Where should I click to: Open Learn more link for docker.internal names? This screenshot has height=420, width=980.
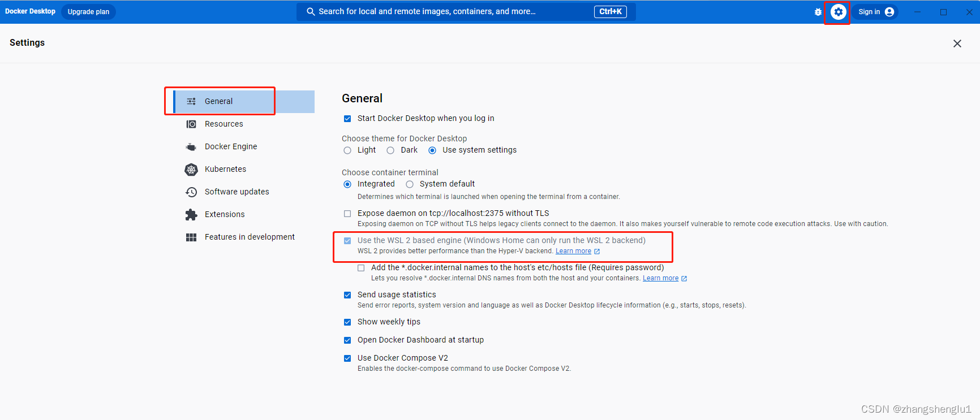[660, 278]
